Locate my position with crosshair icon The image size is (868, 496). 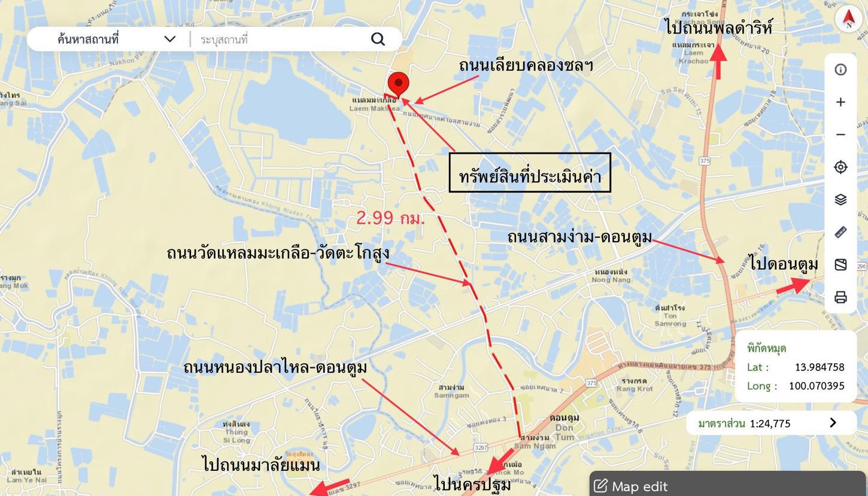(x=840, y=167)
